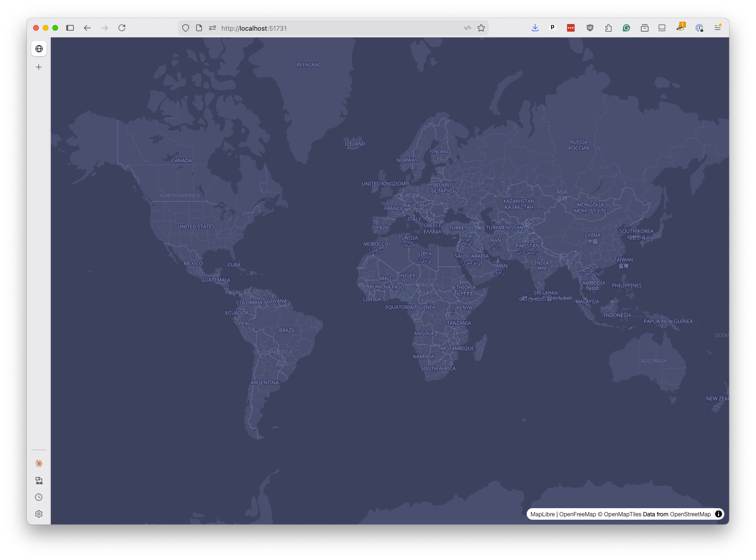Viewport: 756px width, 560px height.
Task: Open sidebar settings gear icon
Action: (39, 514)
